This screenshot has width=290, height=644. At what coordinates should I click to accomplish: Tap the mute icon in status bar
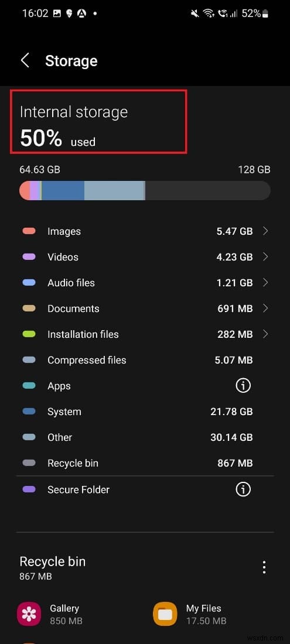pyautogui.click(x=195, y=13)
